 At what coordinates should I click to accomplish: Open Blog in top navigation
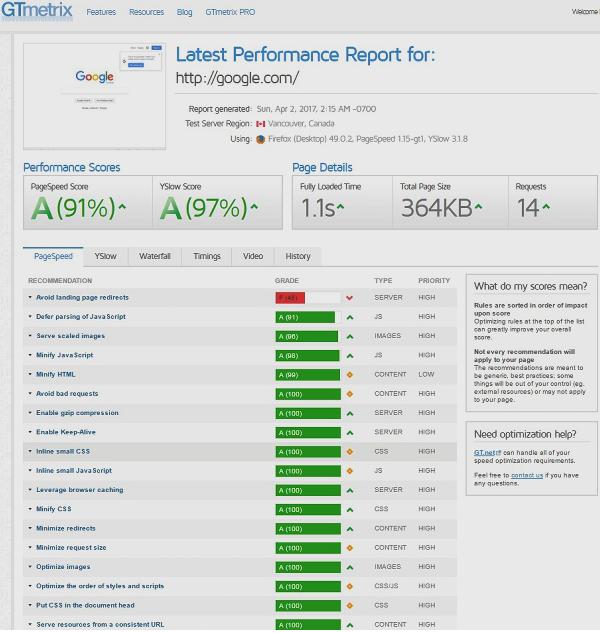tap(185, 12)
